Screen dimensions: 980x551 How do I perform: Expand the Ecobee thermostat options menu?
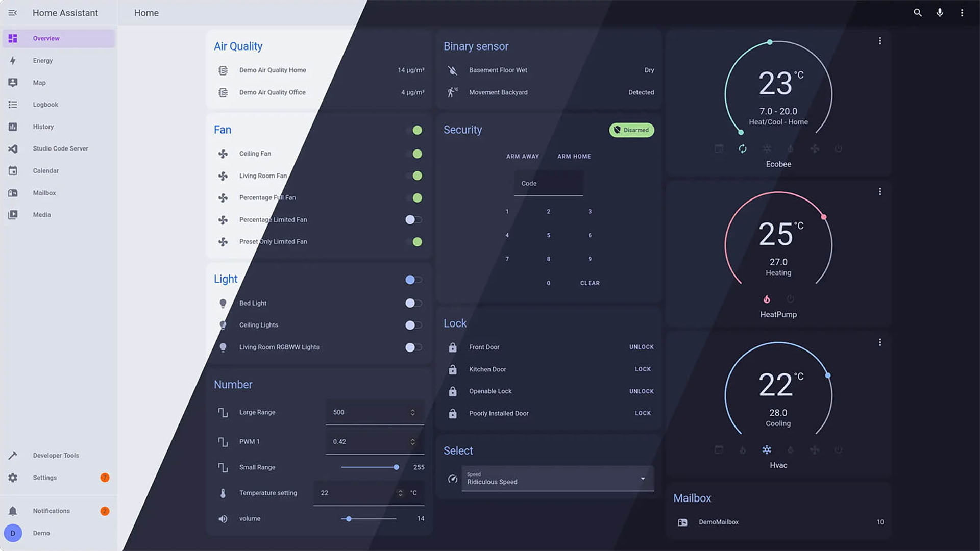coord(880,40)
